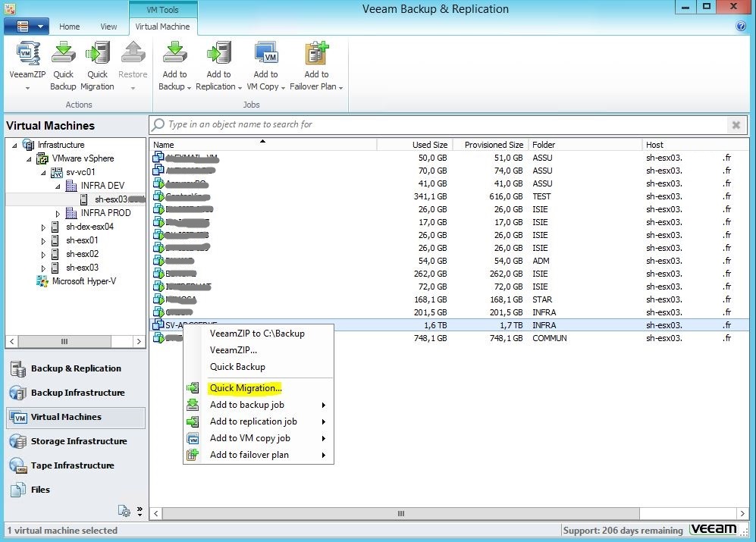Switch to the Home ribbon tab
Screen dimensions: 756x542
pyautogui.click(x=70, y=27)
